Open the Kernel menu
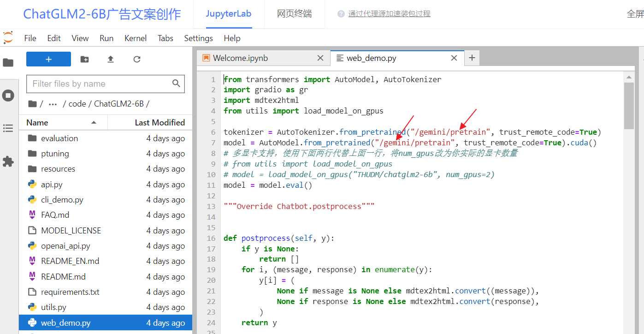This screenshot has width=644, height=334. point(136,38)
